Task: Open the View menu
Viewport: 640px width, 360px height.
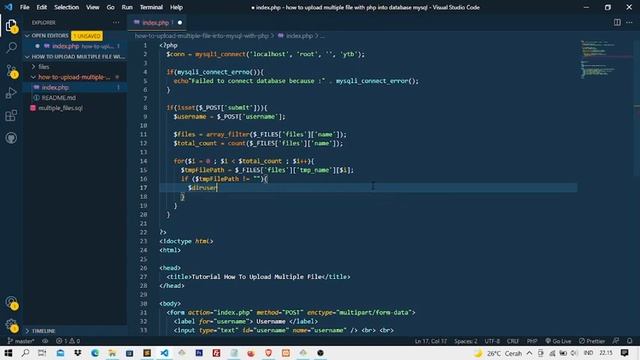Action: click(x=93, y=7)
